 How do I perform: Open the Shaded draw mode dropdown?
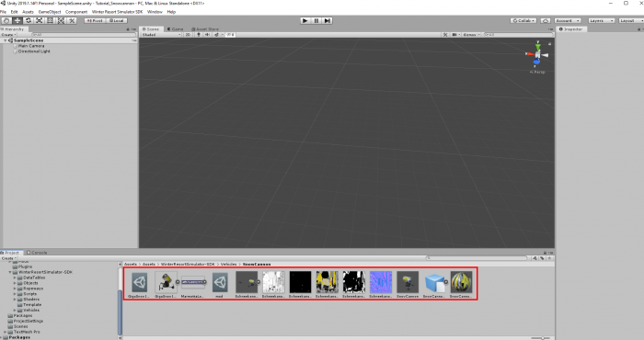[x=161, y=35]
